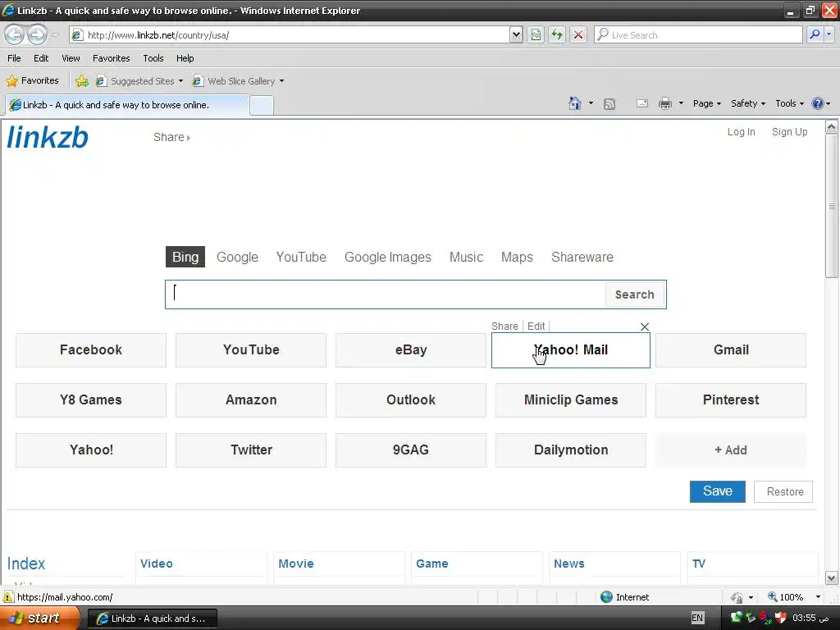
Task: Expand the address bar history dropdown
Action: 516,34
